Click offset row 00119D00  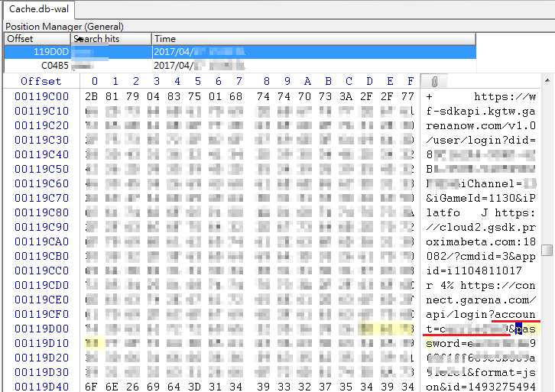coord(42,329)
